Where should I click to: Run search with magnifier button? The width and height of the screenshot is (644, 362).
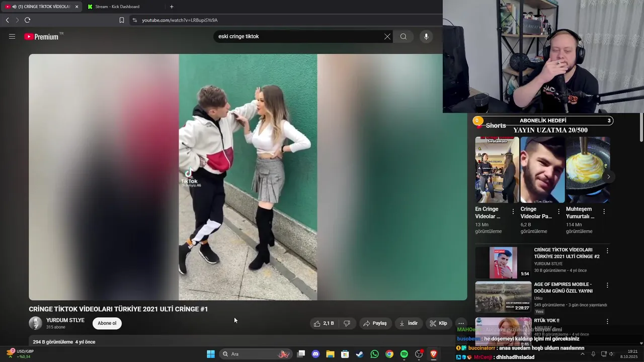click(x=403, y=36)
